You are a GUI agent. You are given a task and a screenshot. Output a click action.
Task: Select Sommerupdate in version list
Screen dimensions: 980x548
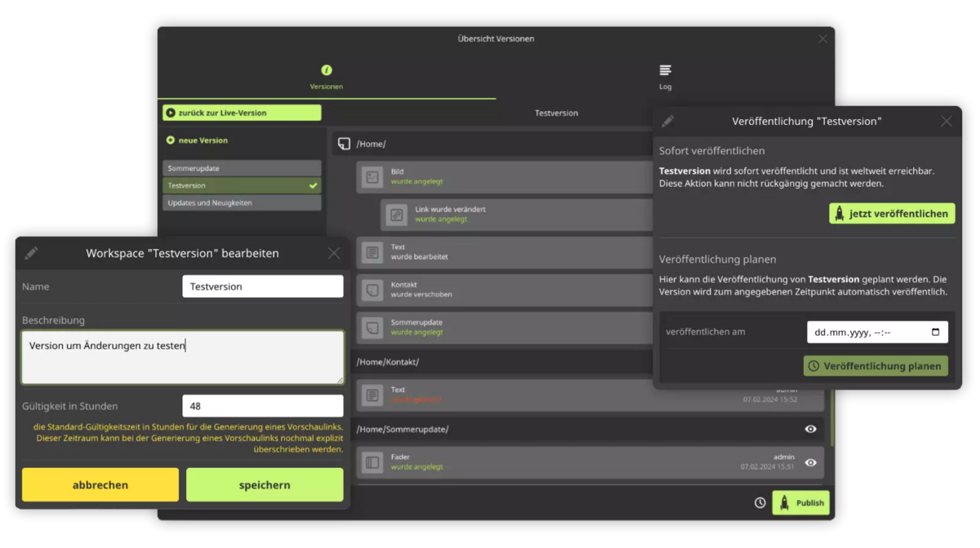[x=242, y=168]
